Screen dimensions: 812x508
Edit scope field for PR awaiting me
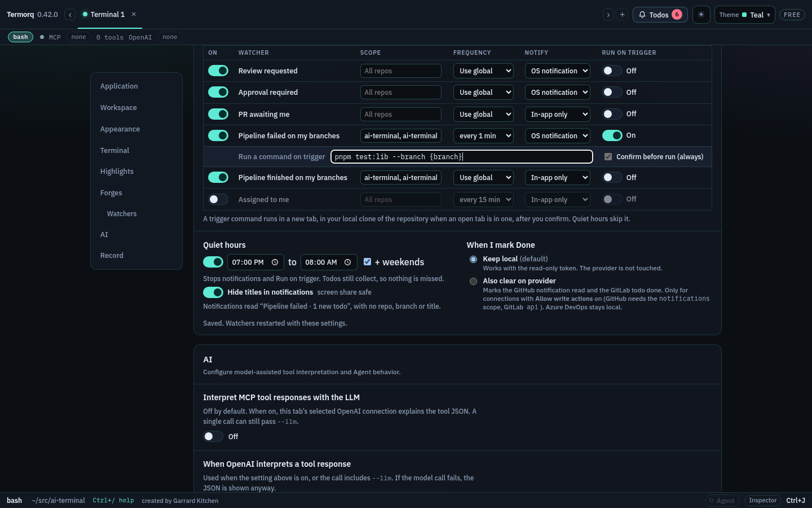pos(401,114)
